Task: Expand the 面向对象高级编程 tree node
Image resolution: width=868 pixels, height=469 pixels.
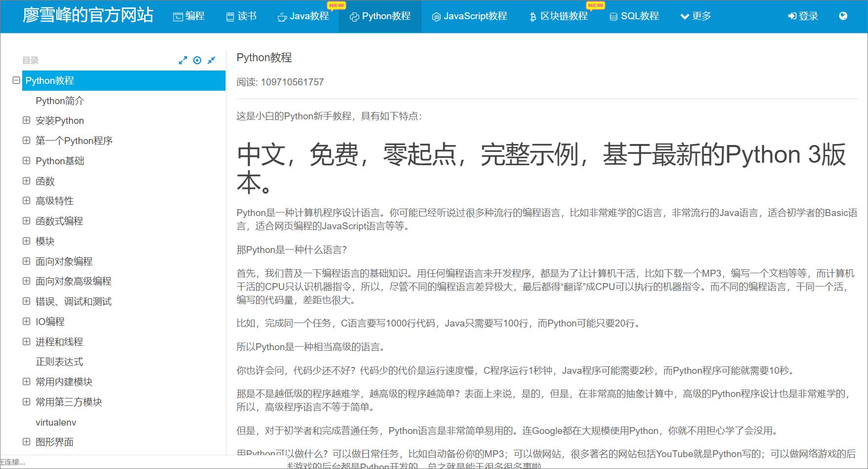Action: pyautogui.click(x=27, y=281)
